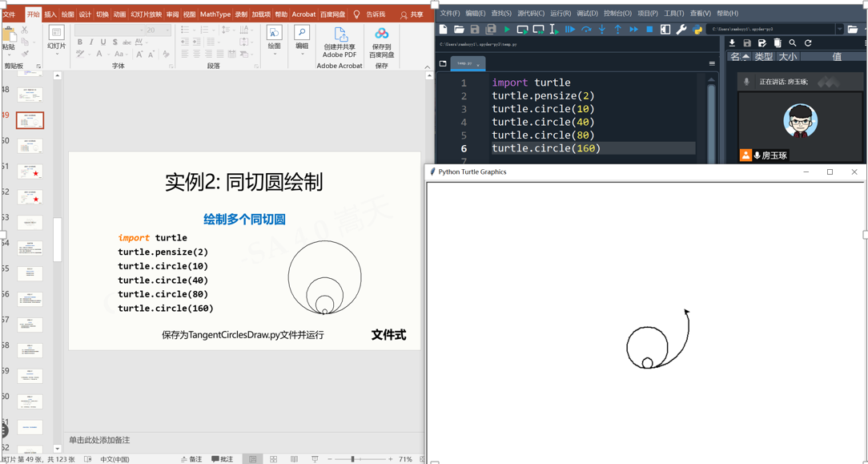868x464 pixels.
Task: Open the working directory path dropdown
Action: coord(839,30)
